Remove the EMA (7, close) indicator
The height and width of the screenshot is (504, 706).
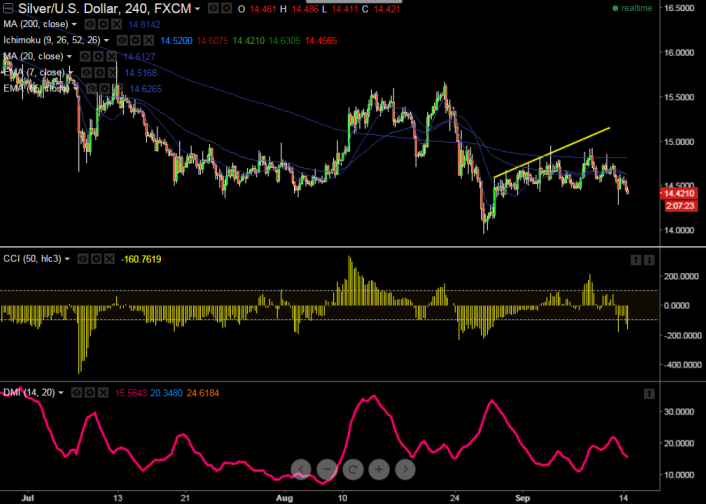pyautogui.click(x=113, y=73)
